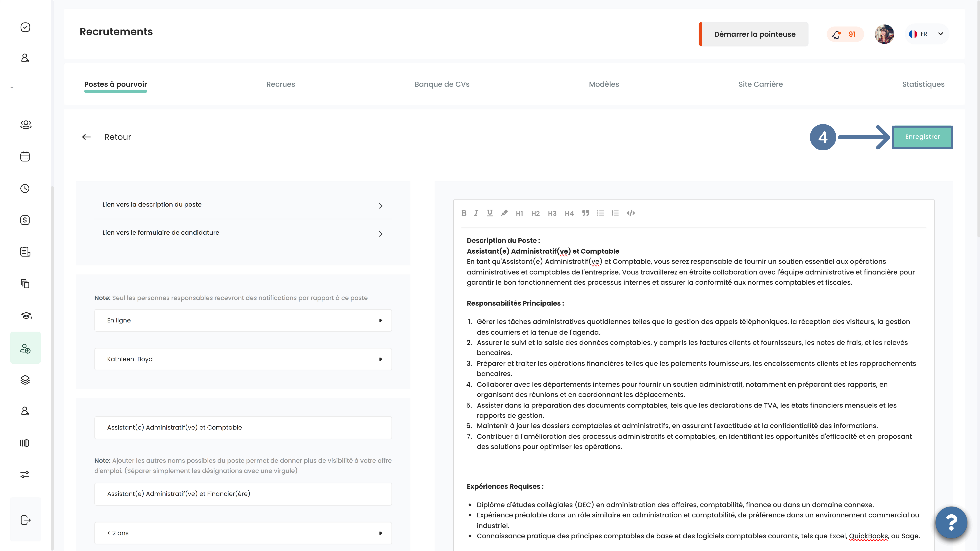Image resolution: width=980 pixels, height=551 pixels.
Task: Click the Enregistrer save button
Action: point(923,137)
